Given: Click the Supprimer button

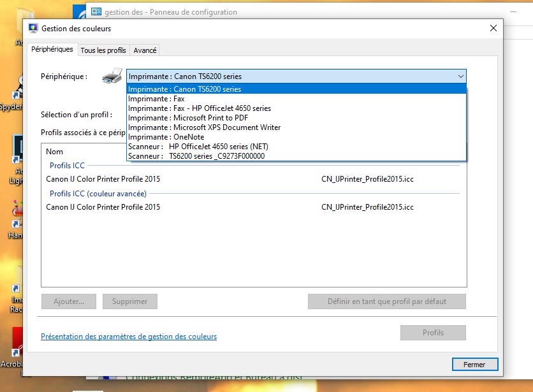Looking at the screenshot, I should pos(130,301).
